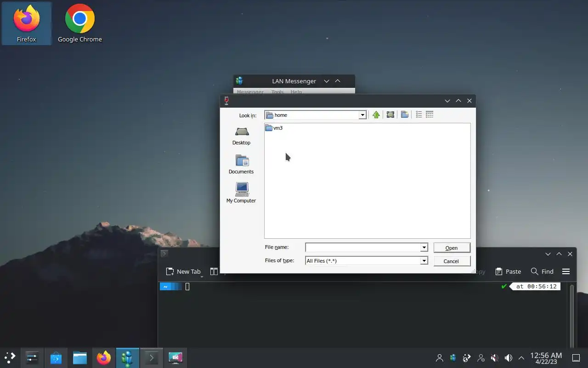Screen dimensions: 588x368
Task: Open Messenger menu in LAN Messenger
Action: point(250,92)
